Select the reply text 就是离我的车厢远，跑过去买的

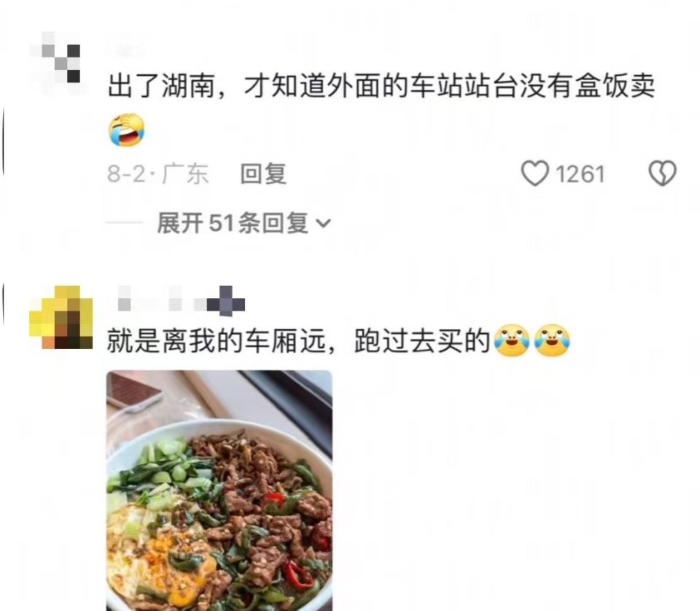tap(299, 341)
